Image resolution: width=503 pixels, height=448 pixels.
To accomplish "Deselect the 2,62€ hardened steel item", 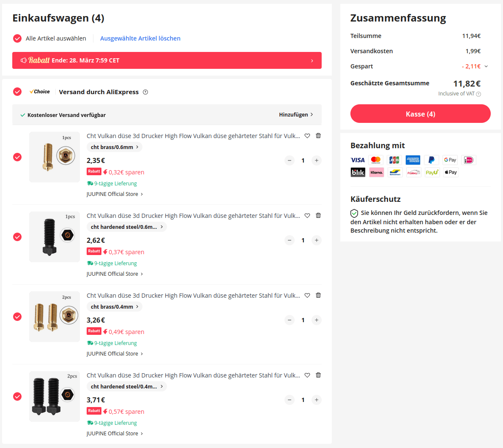I will 17,237.
